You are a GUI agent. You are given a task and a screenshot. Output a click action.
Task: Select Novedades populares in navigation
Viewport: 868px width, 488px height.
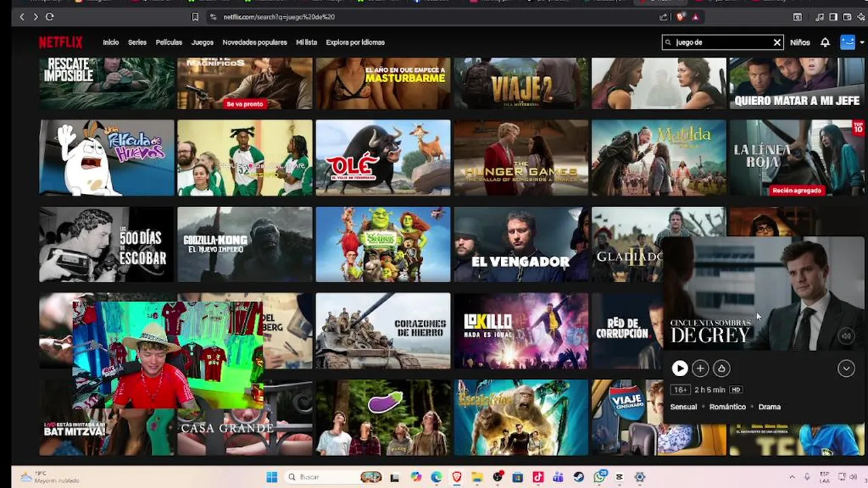point(254,42)
